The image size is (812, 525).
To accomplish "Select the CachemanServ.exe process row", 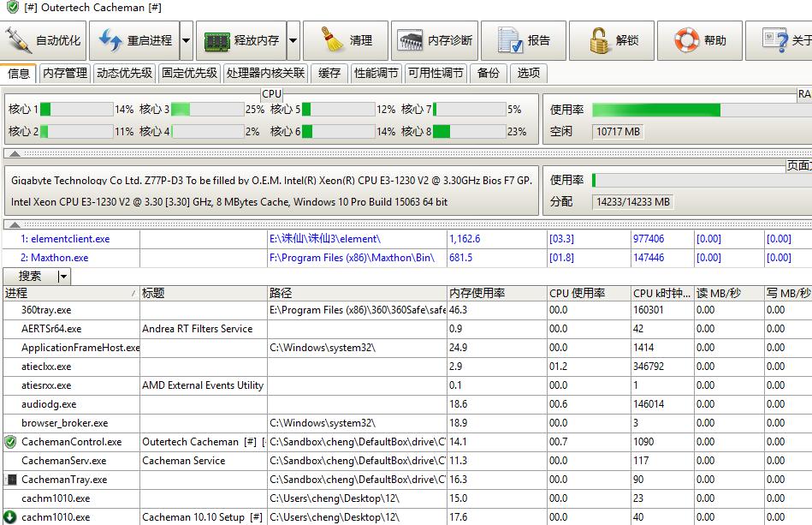I will point(407,461).
